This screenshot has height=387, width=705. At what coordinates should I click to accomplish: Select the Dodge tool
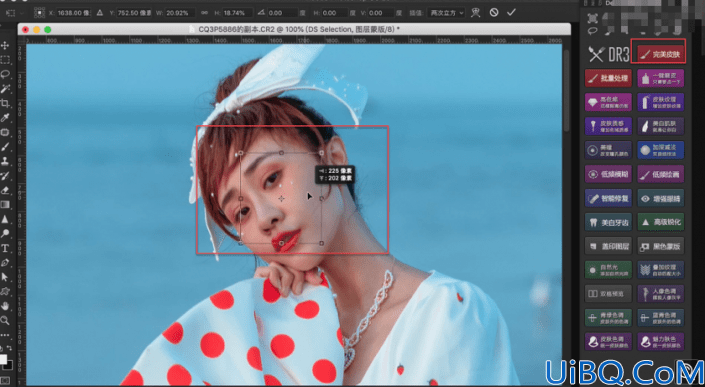coord(5,233)
